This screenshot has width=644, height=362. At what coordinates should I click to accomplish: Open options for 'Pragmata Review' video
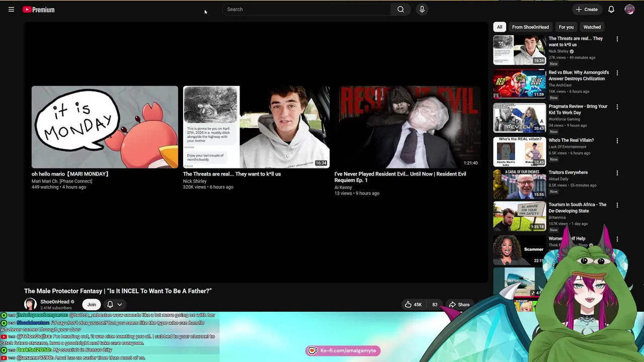click(617, 107)
